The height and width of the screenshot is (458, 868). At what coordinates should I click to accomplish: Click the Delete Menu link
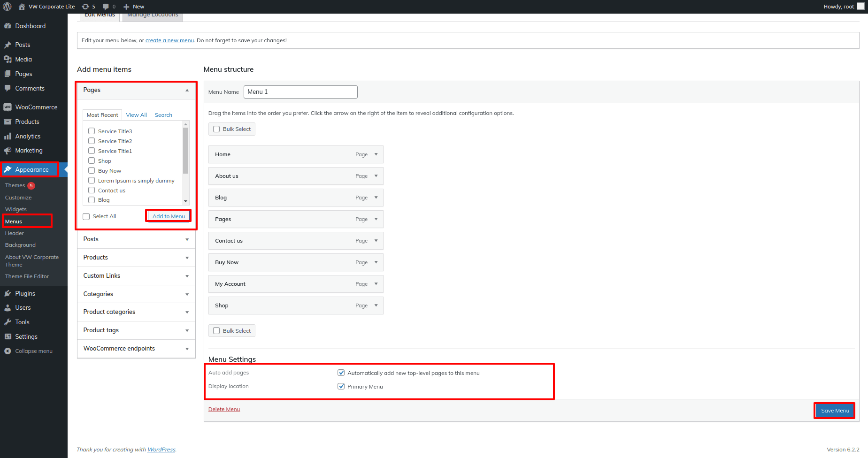tap(224, 409)
